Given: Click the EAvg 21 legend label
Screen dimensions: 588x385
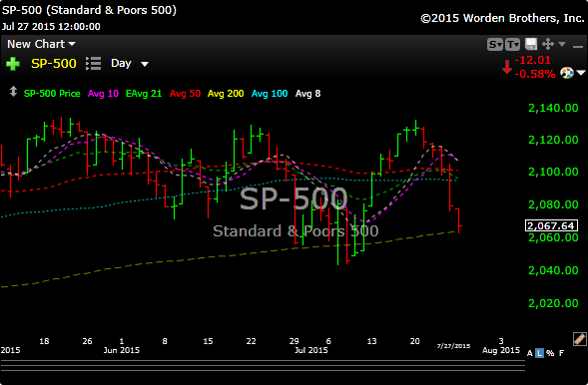Looking at the screenshot, I should pos(144,94).
